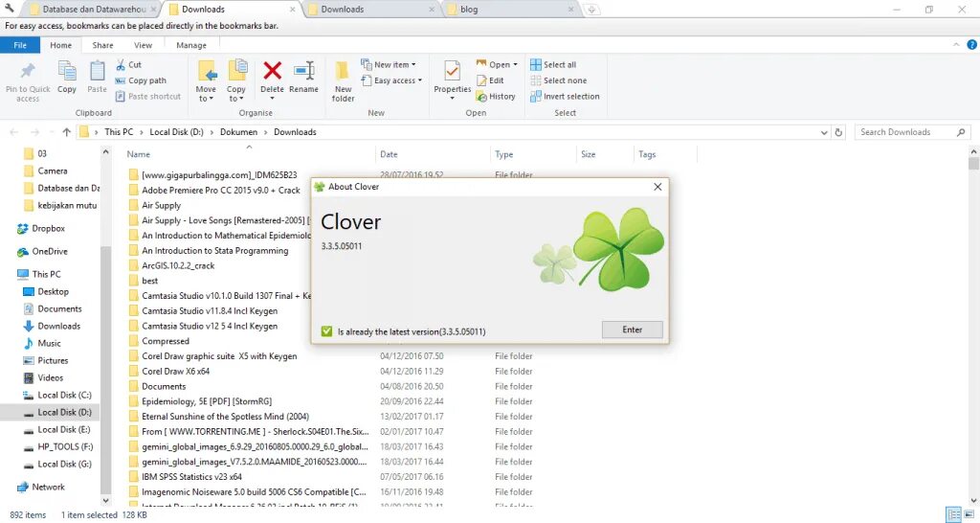
Task: Select OneDrive in the navigation pane
Action: click(x=50, y=252)
